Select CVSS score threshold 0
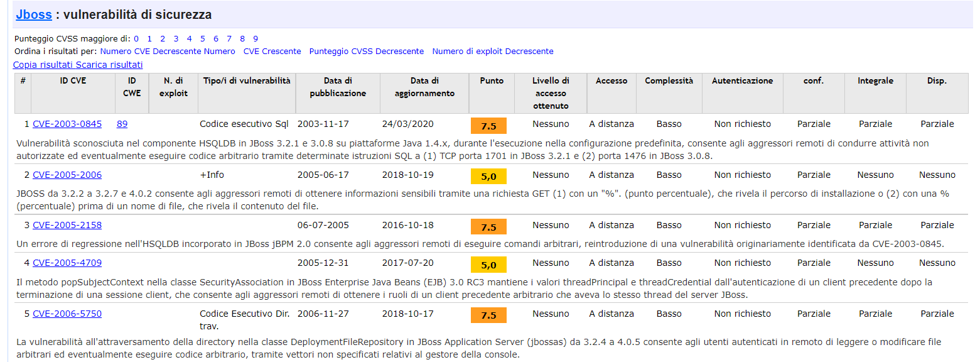This screenshot has height=362, width=980. (x=136, y=38)
